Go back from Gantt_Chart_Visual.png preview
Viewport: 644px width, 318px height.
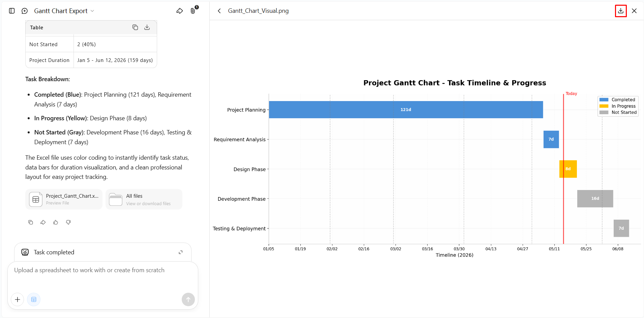(219, 11)
